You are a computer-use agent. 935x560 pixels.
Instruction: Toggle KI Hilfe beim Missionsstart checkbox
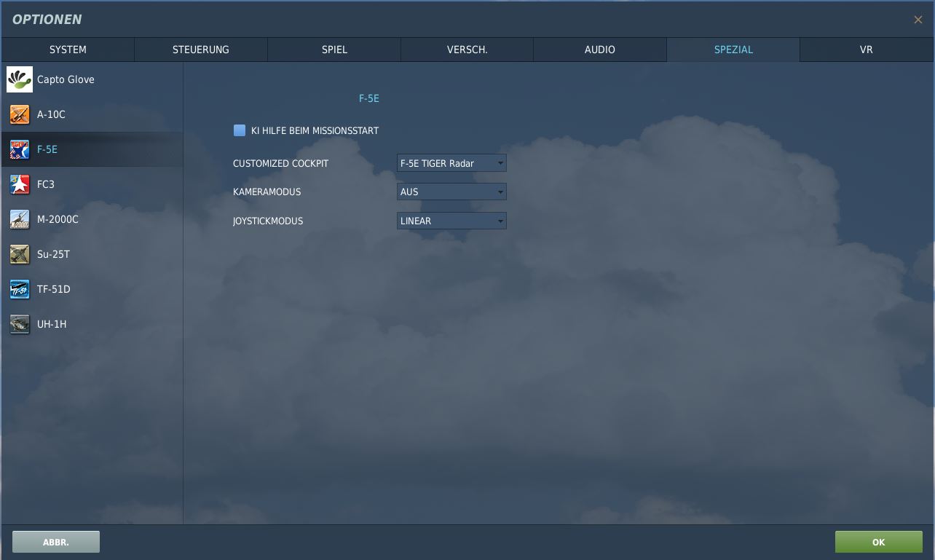[x=240, y=130]
